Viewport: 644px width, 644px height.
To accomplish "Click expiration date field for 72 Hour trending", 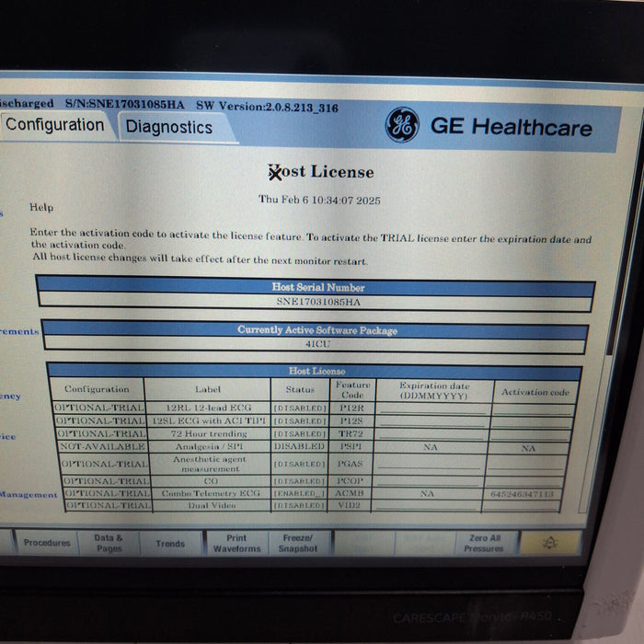I will coord(432,434).
